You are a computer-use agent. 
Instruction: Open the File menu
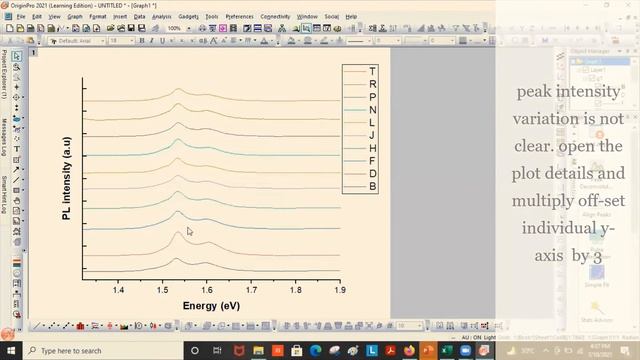click(21, 17)
